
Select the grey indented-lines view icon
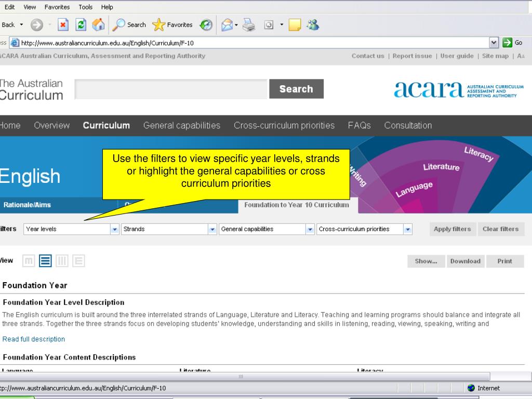(78, 261)
